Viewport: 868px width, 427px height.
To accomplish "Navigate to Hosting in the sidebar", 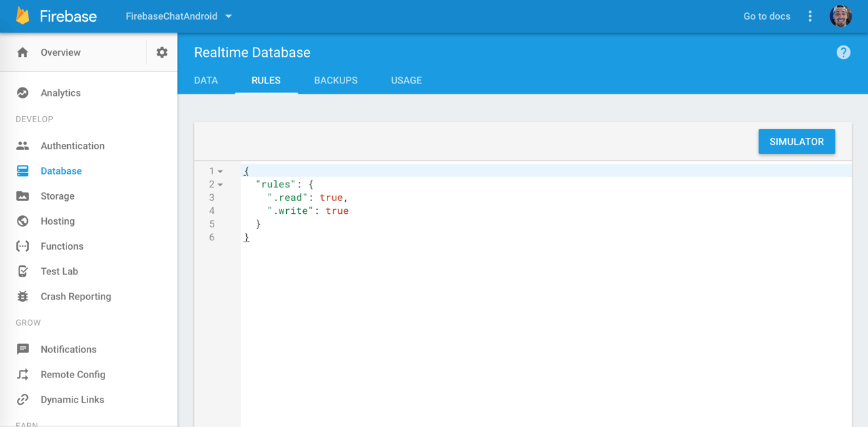I will (58, 221).
